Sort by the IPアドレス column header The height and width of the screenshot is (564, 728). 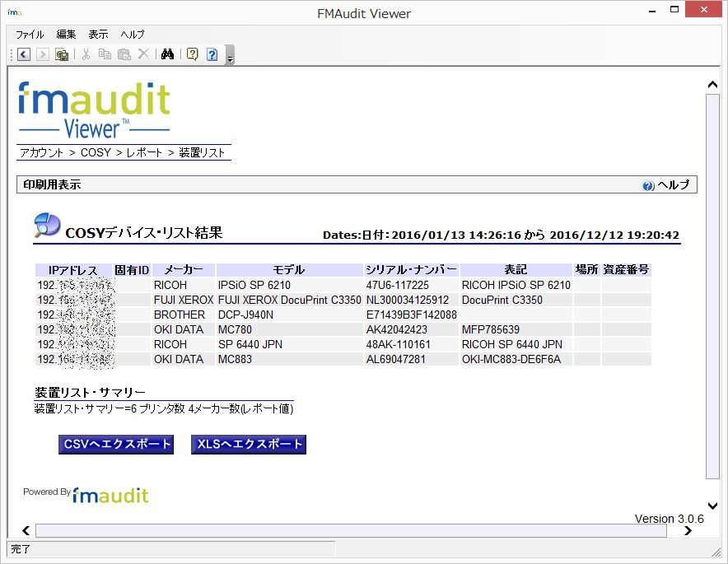[x=73, y=270]
